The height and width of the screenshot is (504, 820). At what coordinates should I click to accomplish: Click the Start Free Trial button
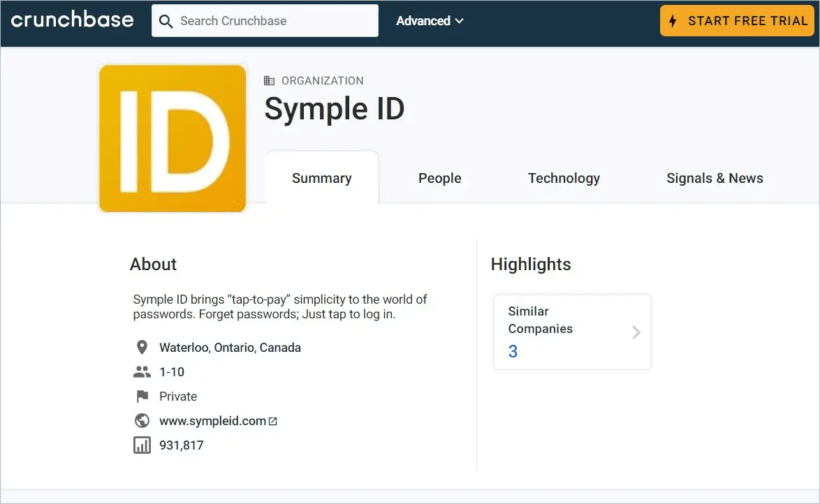[x=737, y=21]
